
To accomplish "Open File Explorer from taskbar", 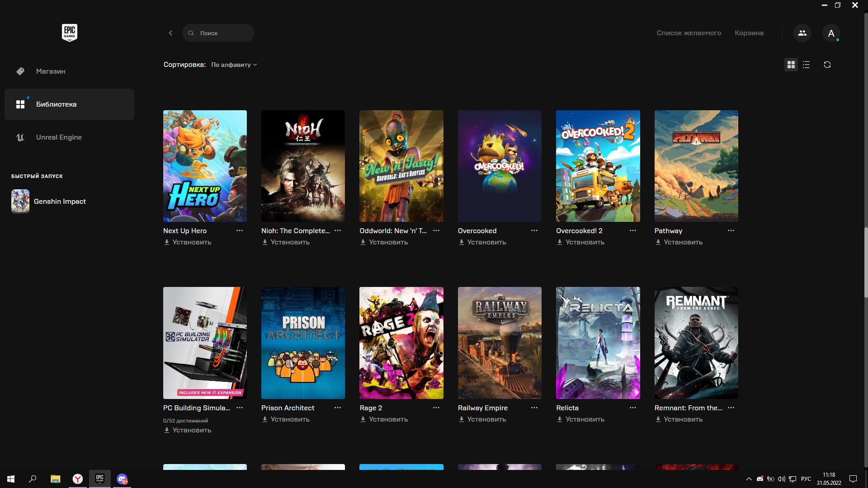I will coord(55,479).
